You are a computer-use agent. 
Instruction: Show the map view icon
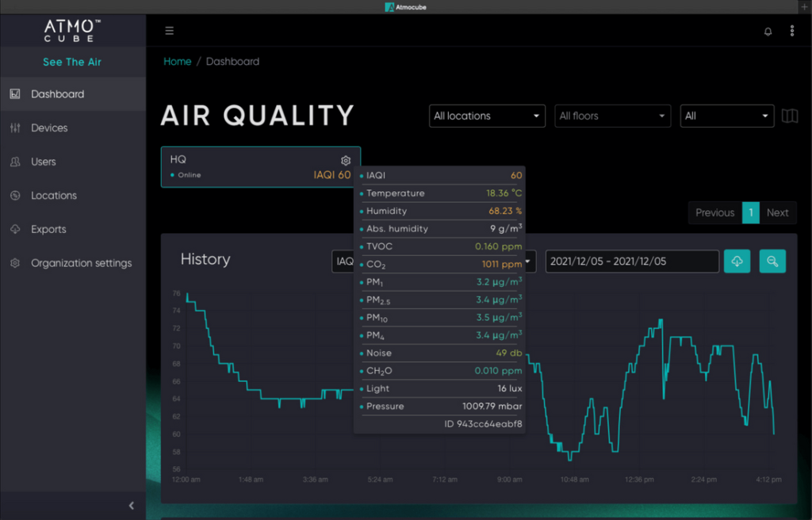[790, 116]
